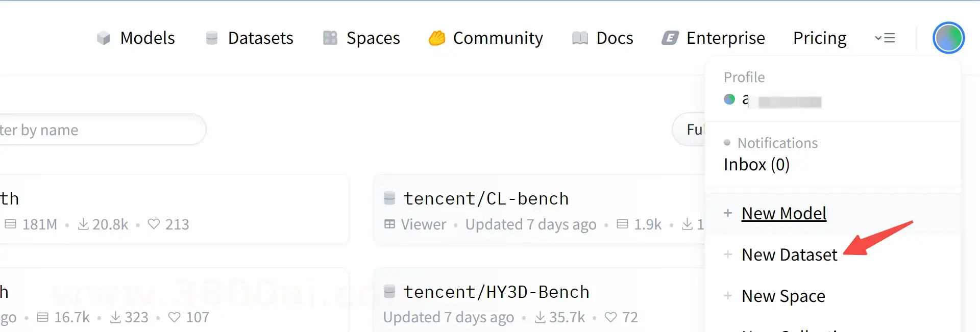Click the Community hands icon
This screenshot has height=332, width=980.
point(437,38)
